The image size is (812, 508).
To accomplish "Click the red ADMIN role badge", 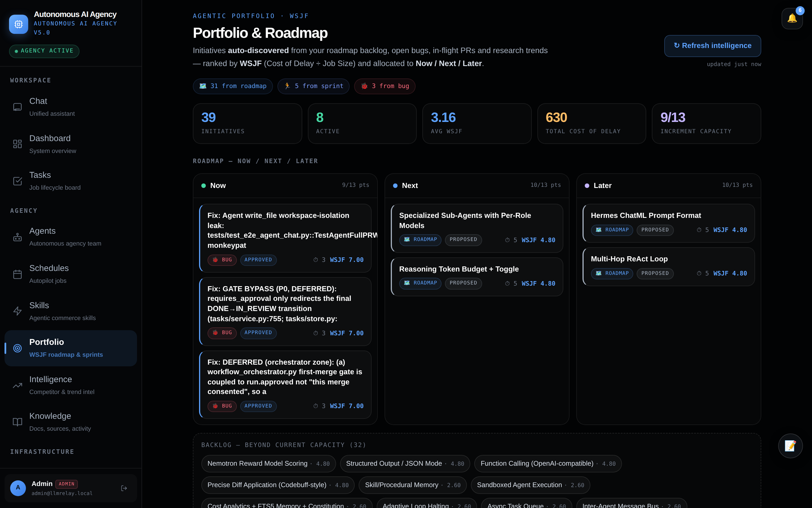I will 67,484.
